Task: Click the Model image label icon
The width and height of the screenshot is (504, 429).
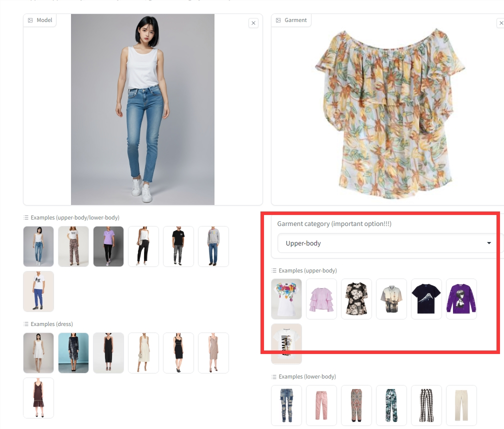Action: point(30,20)
